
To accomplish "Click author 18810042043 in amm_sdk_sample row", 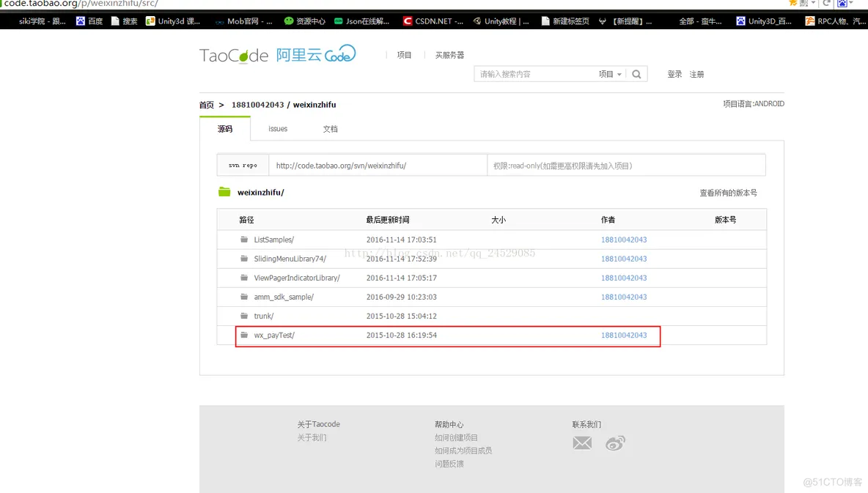I will [x=624, y=297].
